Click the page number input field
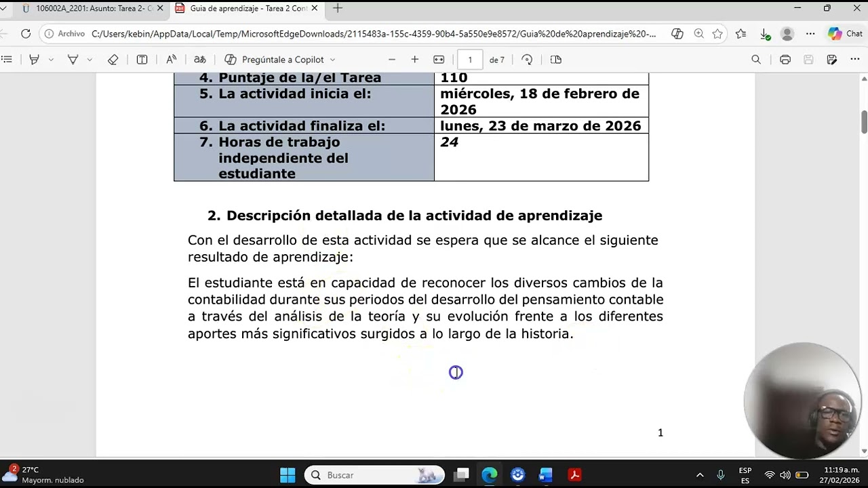The image size is (868, 488). tap(470, 60)
